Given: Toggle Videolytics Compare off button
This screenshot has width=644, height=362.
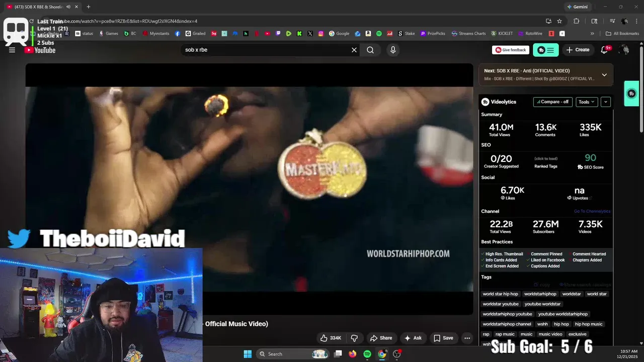Looking at the screenshot, I should tap(552, 102).
